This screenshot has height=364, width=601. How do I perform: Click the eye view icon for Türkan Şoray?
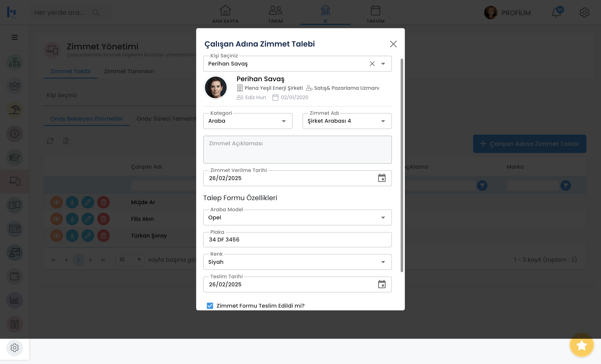click(x=56, y=236)
